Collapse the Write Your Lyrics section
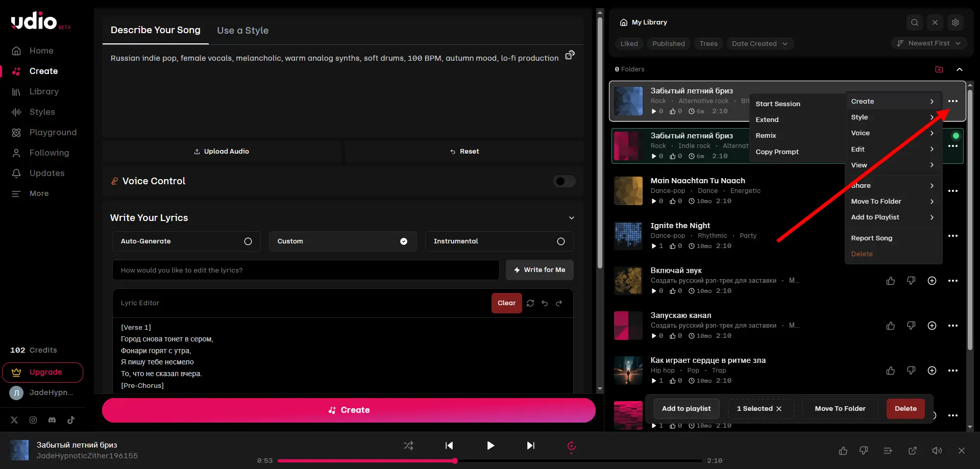 (x=572, y=218)
